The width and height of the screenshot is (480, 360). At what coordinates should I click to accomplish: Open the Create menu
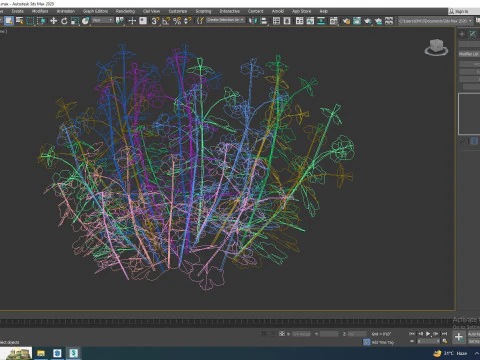(x=18, y=11)
